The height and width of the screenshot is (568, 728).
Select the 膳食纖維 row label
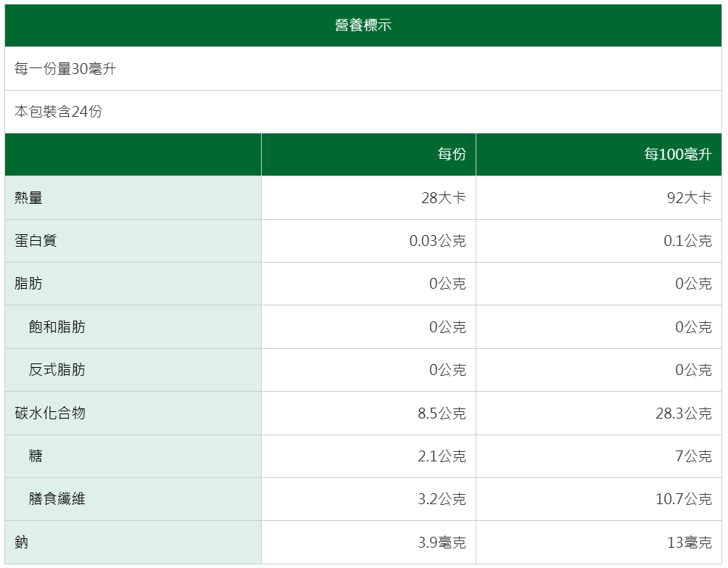pos(57,498)
